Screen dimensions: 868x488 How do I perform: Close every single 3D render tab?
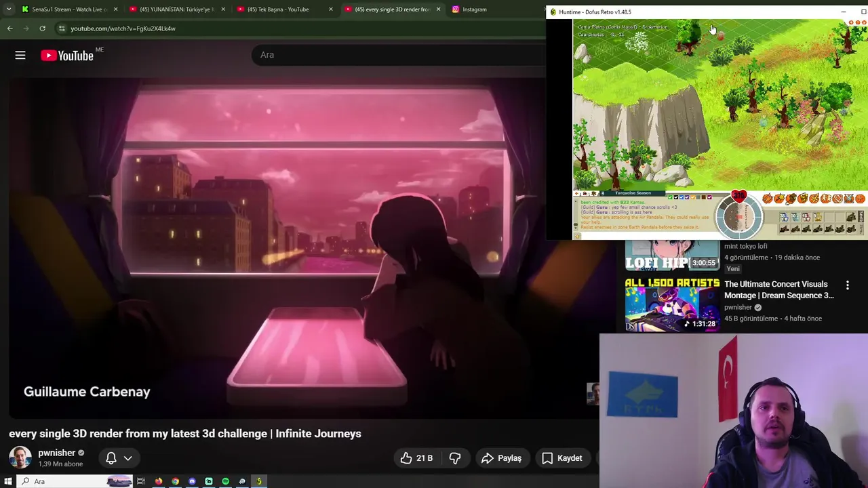click(x=438, y=9)
